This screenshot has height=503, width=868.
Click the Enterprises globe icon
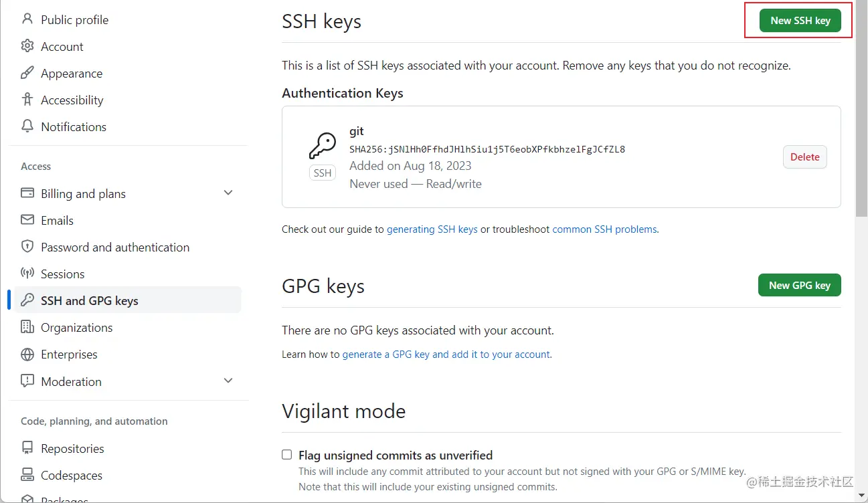[x=27, y=354]
